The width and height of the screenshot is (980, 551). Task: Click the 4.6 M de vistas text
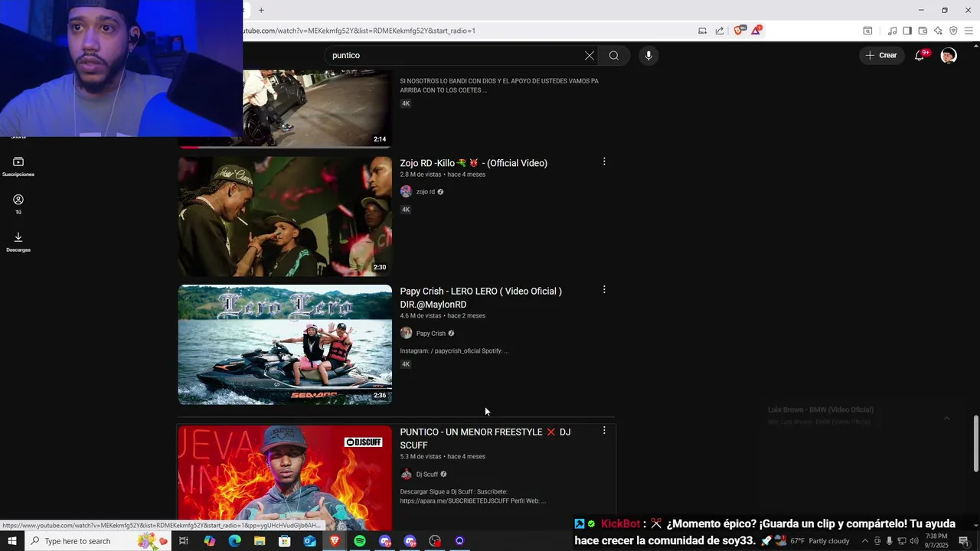(420, 316)
